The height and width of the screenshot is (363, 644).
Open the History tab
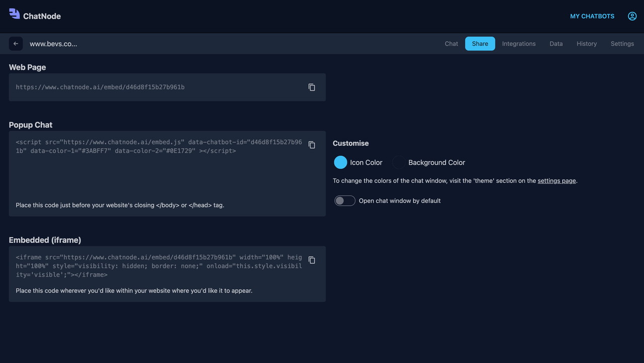(587, 44)
